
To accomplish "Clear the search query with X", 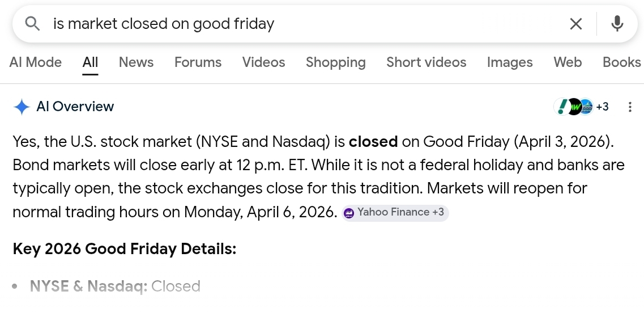I will click(x=575, y=24).
